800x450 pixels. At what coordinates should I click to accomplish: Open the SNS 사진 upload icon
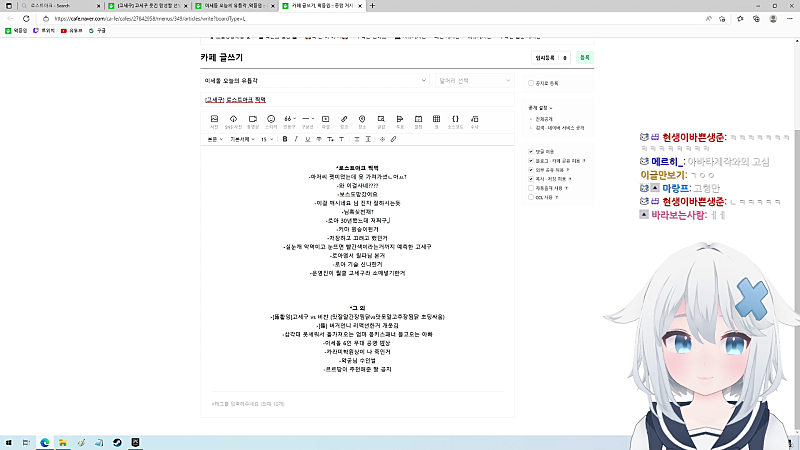point(233,121)
